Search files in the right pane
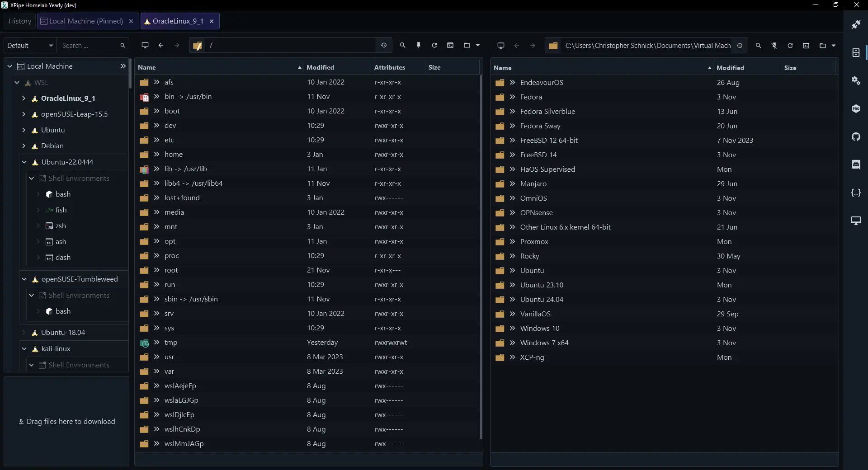 759,45
